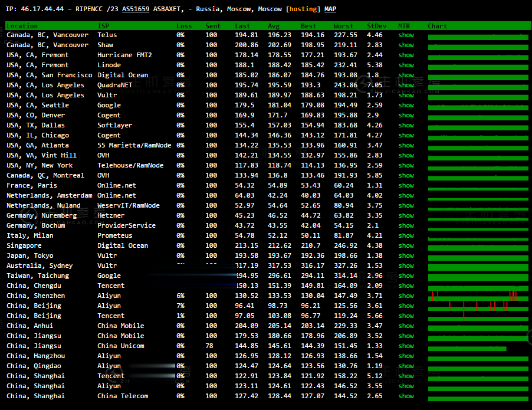Show MTR for Taichung Google row

(x=406, y=275)
